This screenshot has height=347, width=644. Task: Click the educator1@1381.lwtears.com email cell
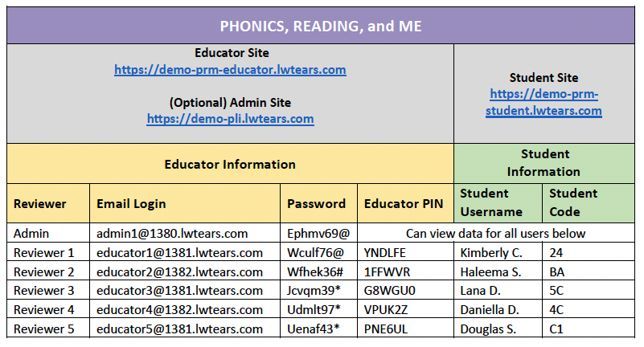(179, 253)
